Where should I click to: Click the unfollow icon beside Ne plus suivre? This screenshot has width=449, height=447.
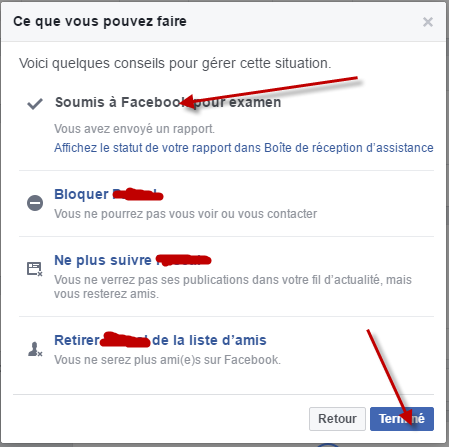[x=35, y=269]
